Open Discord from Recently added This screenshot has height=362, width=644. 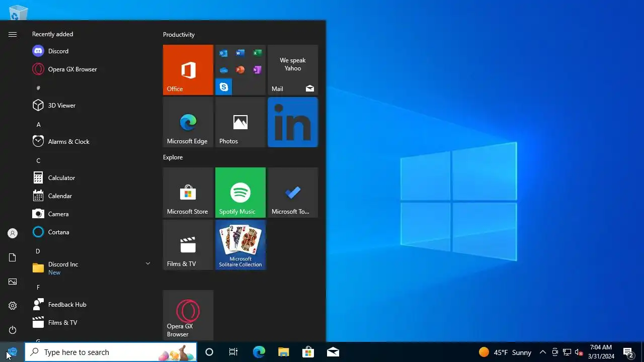(x=91, y=51)
